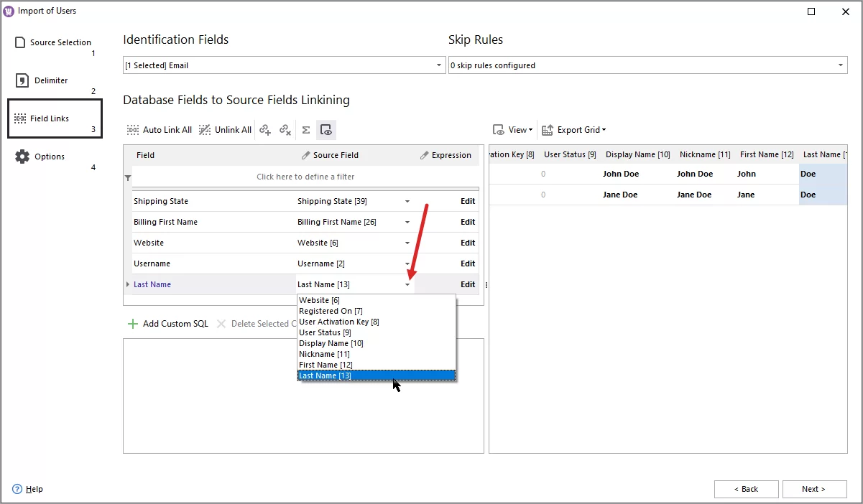Image resolution: width=863 pixels, height=504 pixels.
Task: Open the Help option
Action: [28, 489]
